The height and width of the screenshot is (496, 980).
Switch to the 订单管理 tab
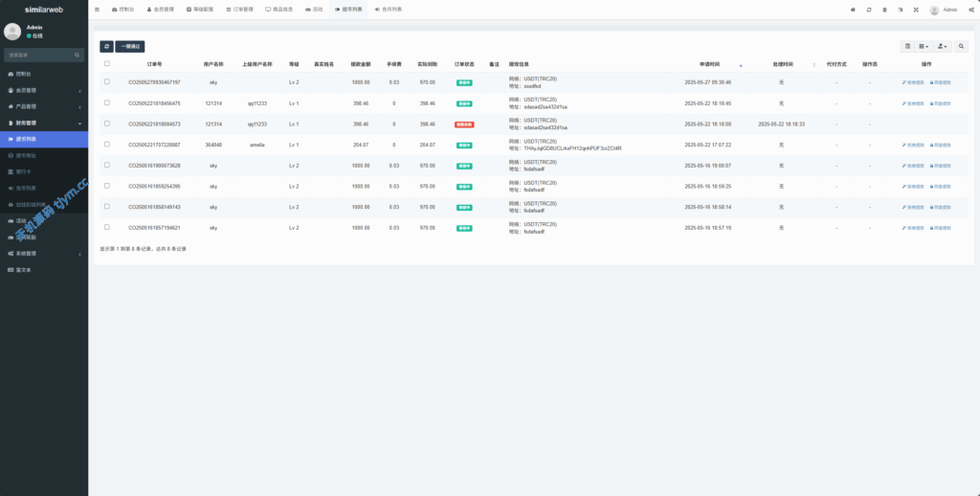240,10
